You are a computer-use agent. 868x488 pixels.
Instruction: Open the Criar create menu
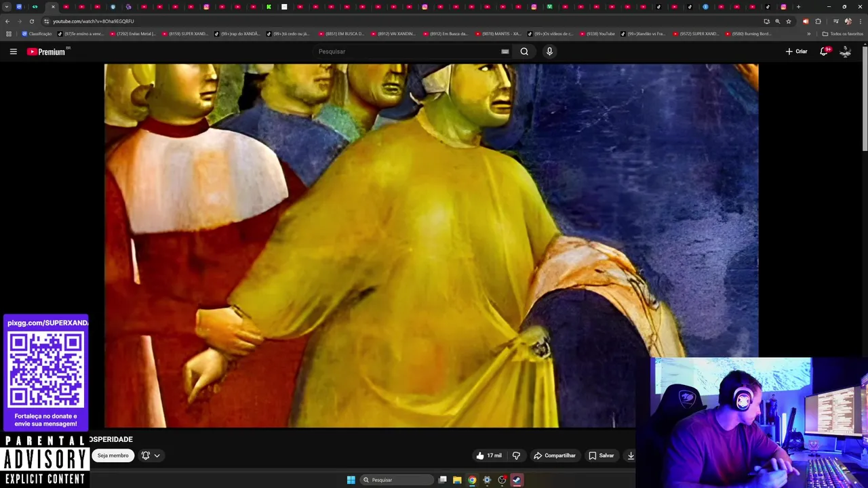(x=797, y=52)
